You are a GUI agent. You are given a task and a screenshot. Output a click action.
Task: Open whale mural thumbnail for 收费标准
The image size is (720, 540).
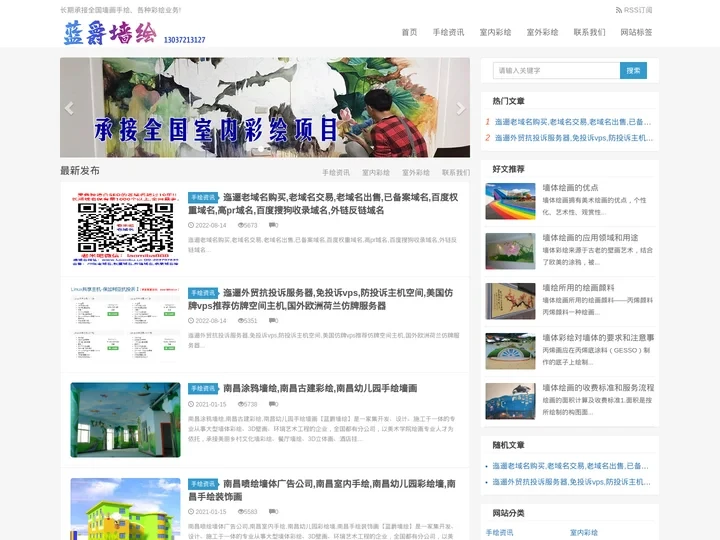(x=510, y=401)
